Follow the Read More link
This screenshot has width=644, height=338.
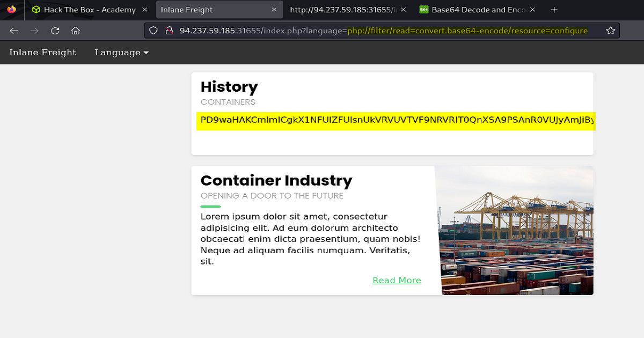tap(397, 280)
